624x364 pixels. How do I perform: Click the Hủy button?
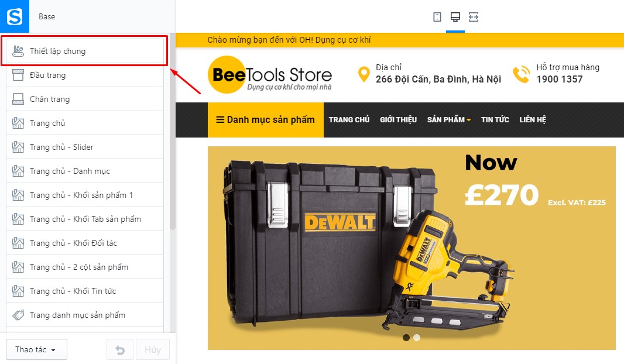tap(152, 350)
